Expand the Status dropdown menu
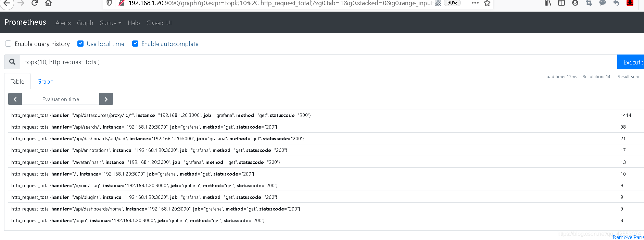The width and height of the screenshot is (644, 240). click(x=111, y=23)
